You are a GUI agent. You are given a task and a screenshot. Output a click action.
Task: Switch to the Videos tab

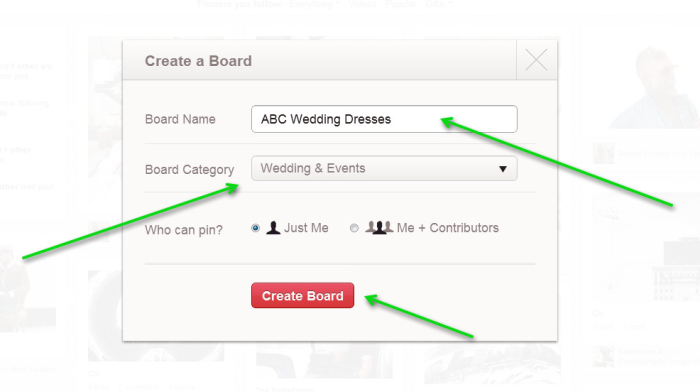click(362, 4)
